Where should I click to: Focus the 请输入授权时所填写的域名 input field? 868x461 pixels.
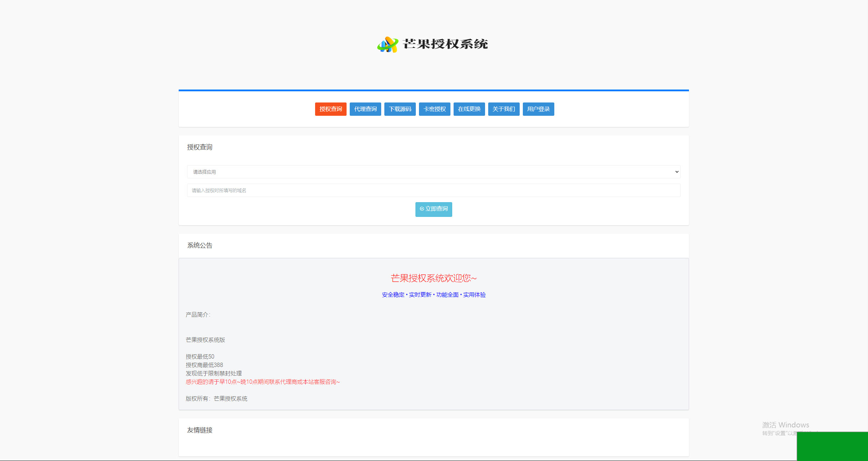pos(434,190)
